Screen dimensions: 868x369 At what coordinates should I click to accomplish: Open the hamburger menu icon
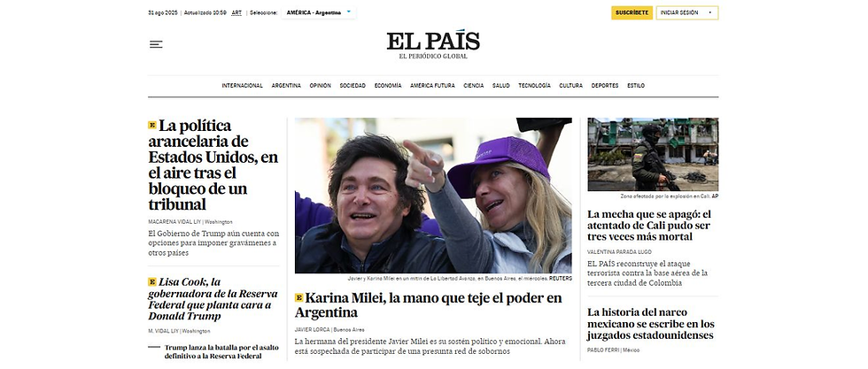(156, 44)
